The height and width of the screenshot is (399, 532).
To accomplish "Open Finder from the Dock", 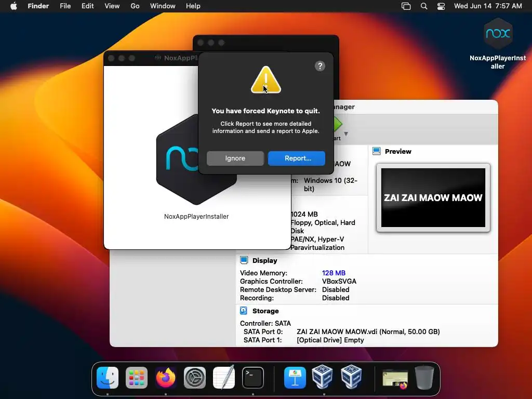I will [x=108, y=378].
